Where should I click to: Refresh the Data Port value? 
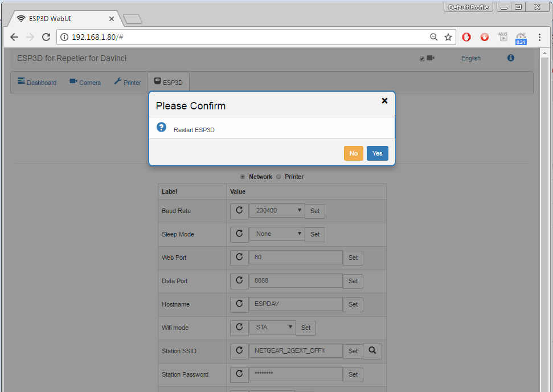tap(239, 280)
